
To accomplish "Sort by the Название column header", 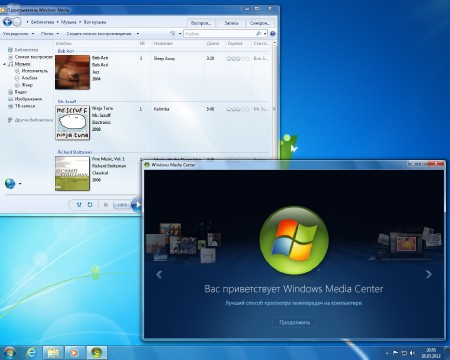I will click(x=163, y=43).
